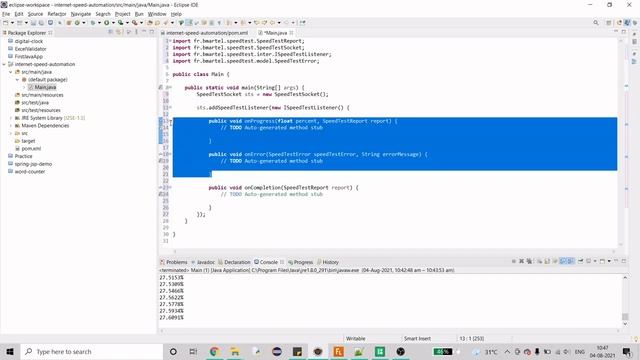Viewport: 640px width, 360px height.
Task: Click the console vertical scrollbar thumb
Action: coord(625,316)
